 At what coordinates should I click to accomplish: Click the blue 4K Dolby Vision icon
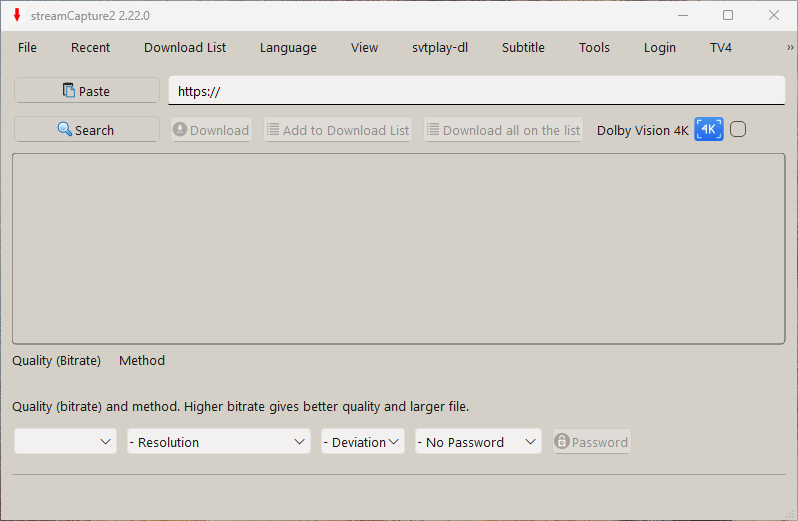tap(708, 129)
